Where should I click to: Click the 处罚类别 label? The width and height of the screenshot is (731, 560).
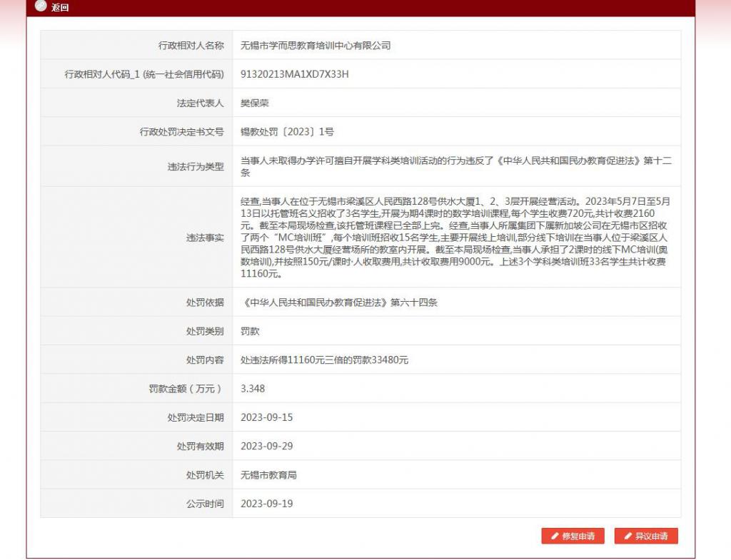click(x=205, y=331)
